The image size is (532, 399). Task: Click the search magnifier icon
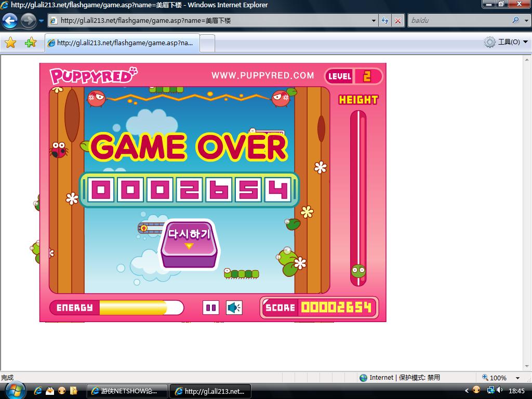(x=515, y=21)
